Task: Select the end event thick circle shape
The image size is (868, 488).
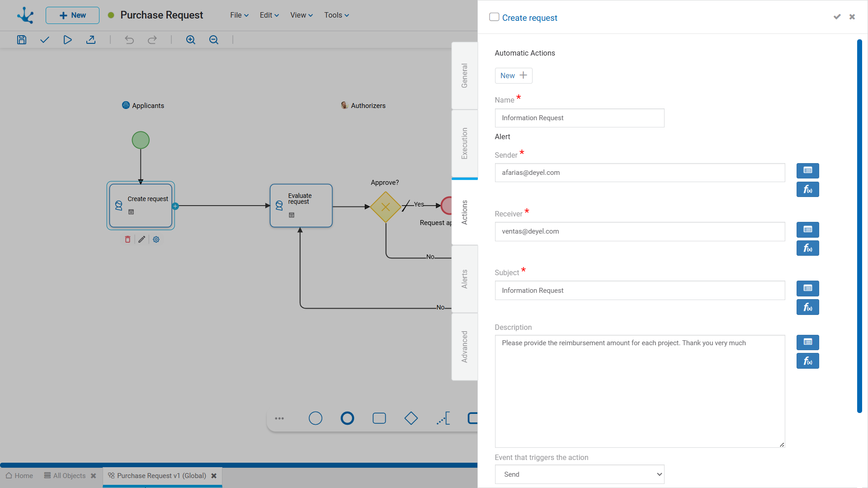Action: click(x=347, y=418)
